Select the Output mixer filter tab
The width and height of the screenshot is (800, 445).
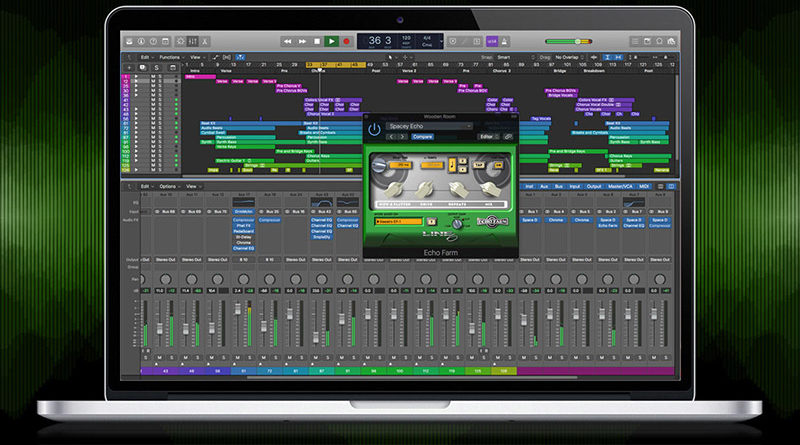tap(594, 187)
